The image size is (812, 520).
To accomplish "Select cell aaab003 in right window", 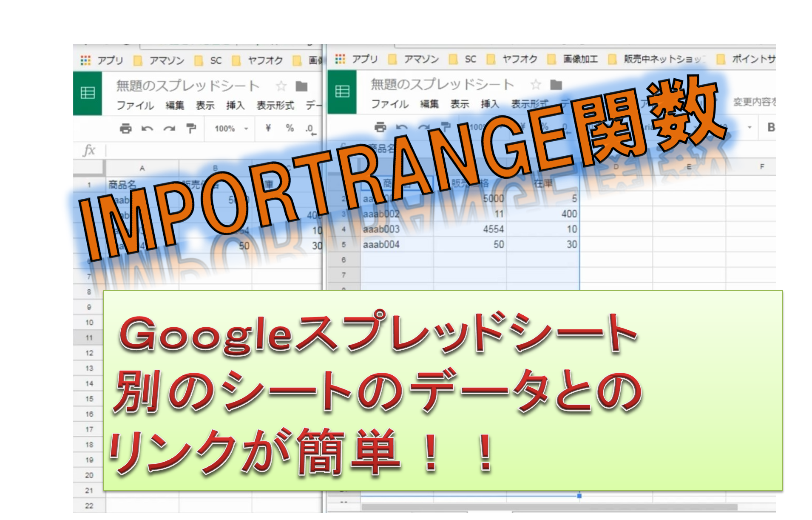I will point(397,229).
